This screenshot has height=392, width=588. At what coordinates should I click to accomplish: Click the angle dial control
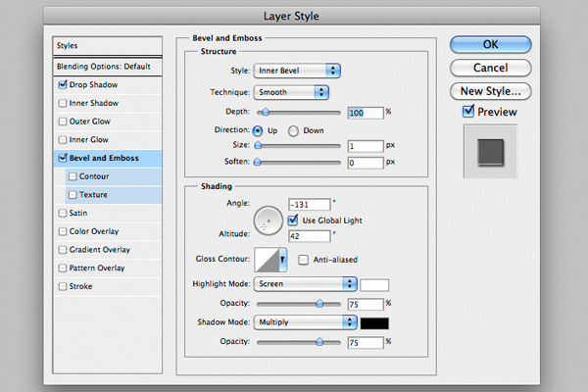(x=269, y=220)
